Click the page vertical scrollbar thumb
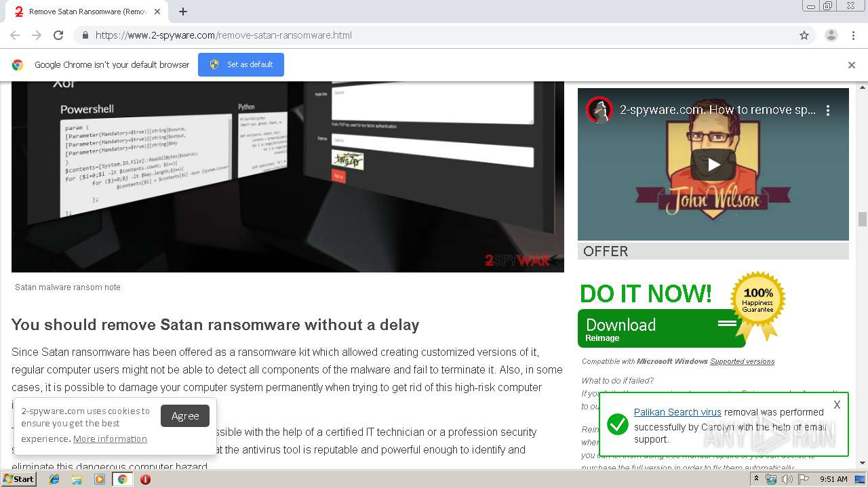This screenshot has height=488, width=868. [x=863, y=220]
